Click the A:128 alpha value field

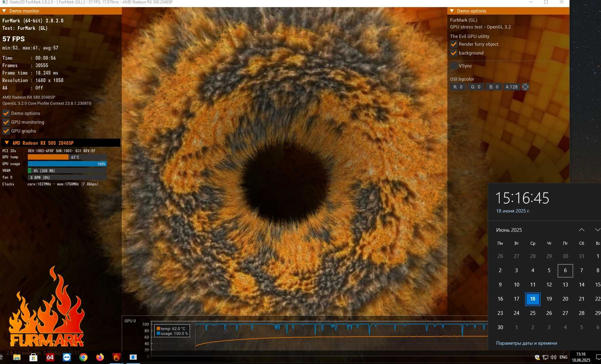click(x=511, y=87)
